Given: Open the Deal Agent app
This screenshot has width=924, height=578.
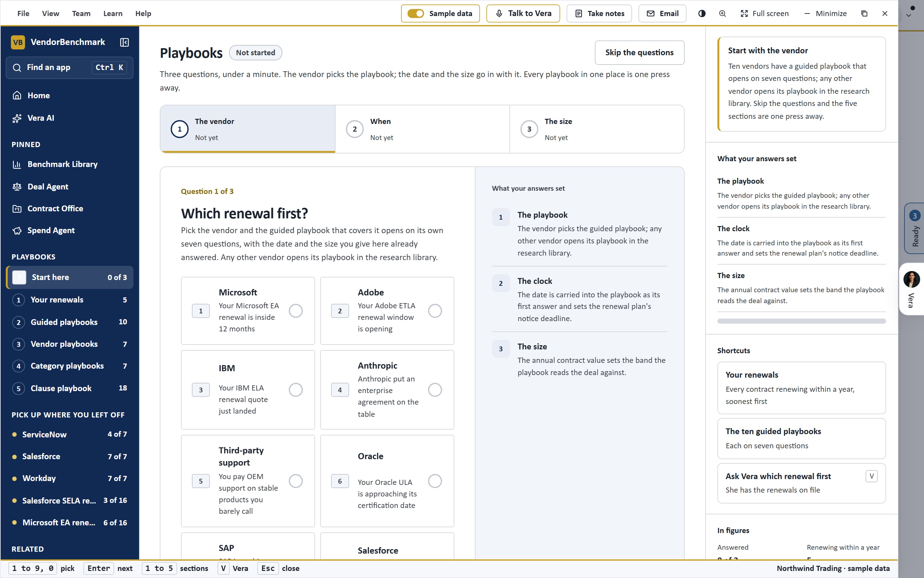Looking at the screenshot, I should (x=70, y=187).
